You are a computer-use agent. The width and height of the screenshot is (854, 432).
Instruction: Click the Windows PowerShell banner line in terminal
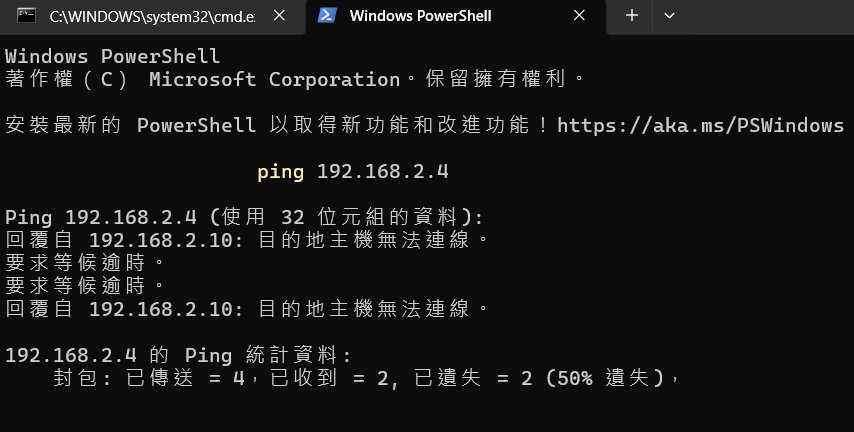[112, 56]
